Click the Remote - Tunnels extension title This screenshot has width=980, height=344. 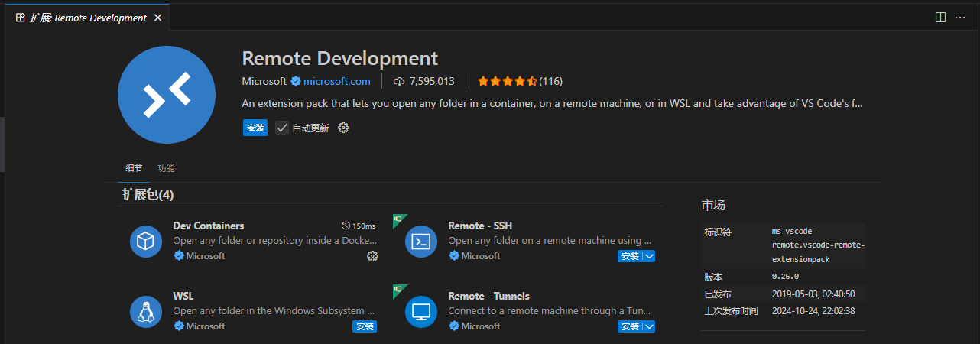click(488, 296)
